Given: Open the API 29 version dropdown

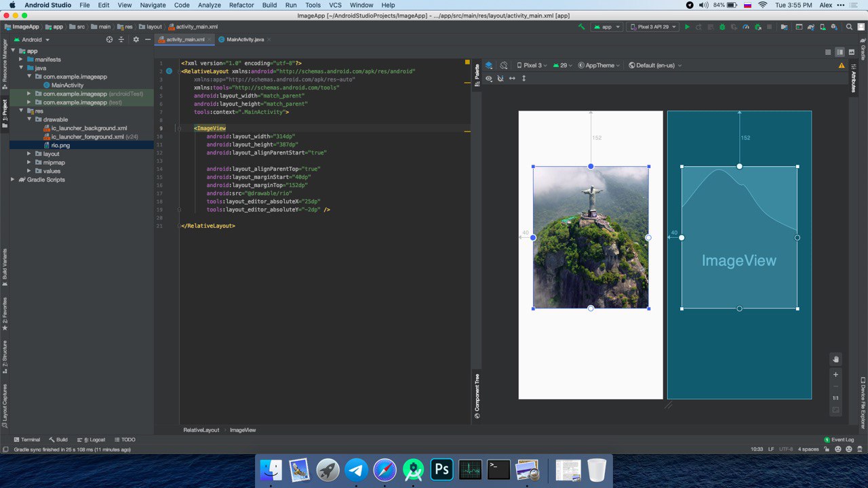Looking at the screenshot, I should pos(563,65).
